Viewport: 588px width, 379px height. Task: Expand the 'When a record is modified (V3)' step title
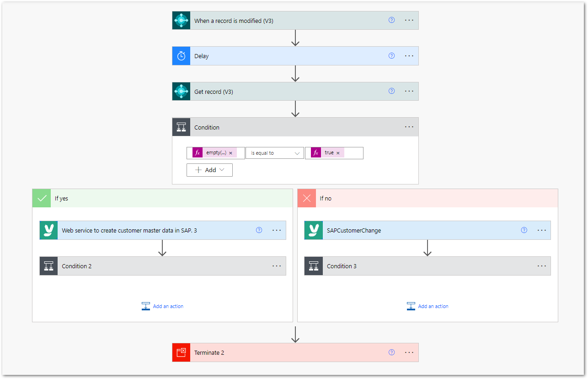pyautogui.click(x=234, y=21)
